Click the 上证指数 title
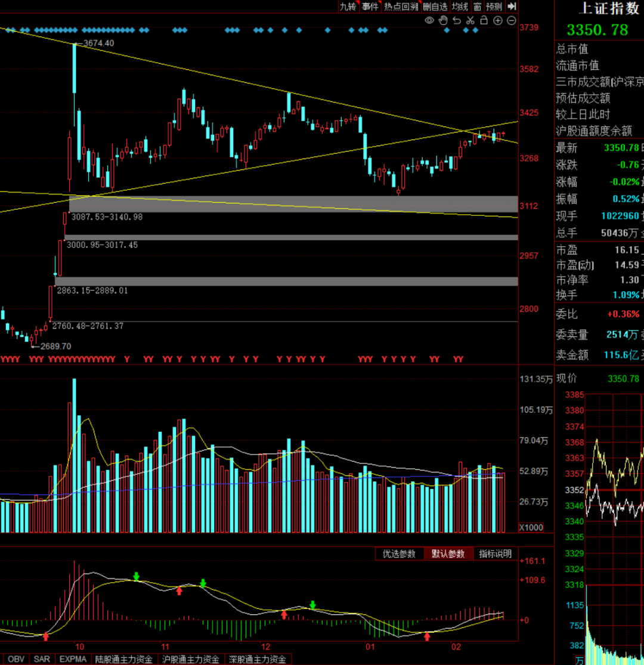The width and height of the screenshot is (644, 665). pyautogui.click(x=609, y=8)
